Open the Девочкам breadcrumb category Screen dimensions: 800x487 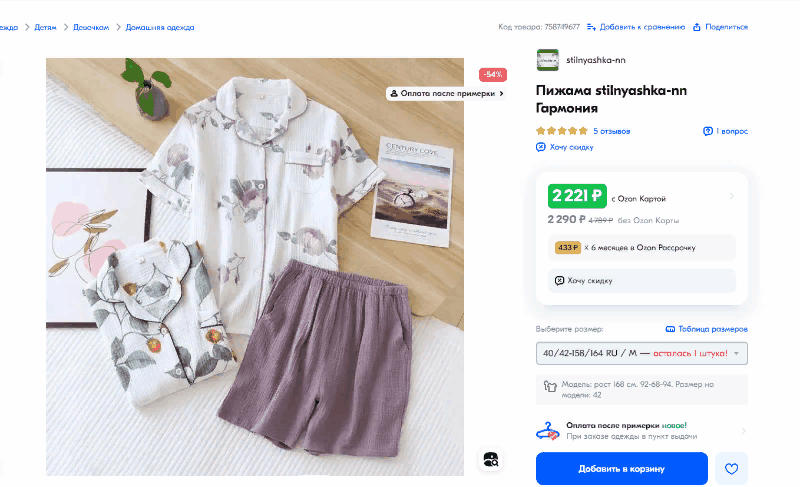point(90,27)
